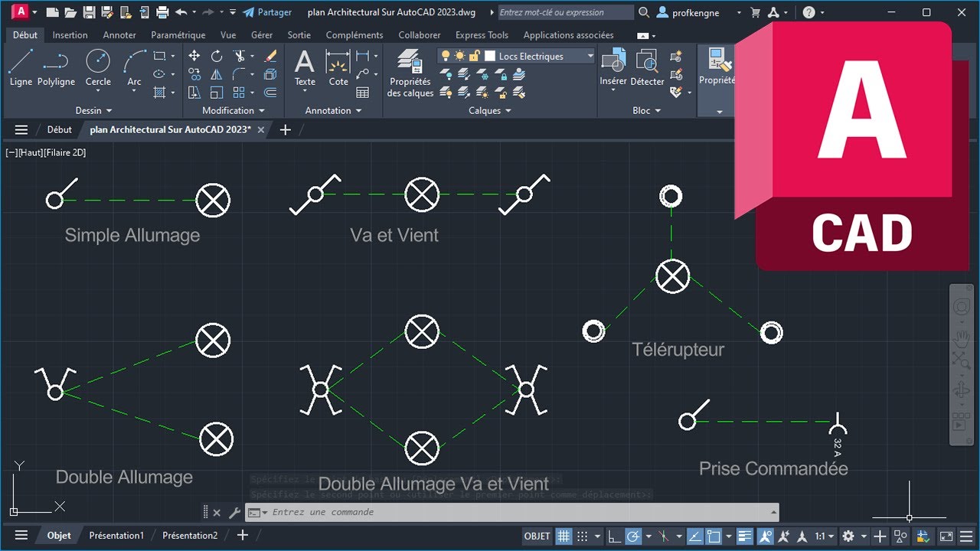Image resolution: width=980 pixels, height=551 pixels.
Task: Choose the Move (Déplacer) tool
Action: tap(194, 56)
